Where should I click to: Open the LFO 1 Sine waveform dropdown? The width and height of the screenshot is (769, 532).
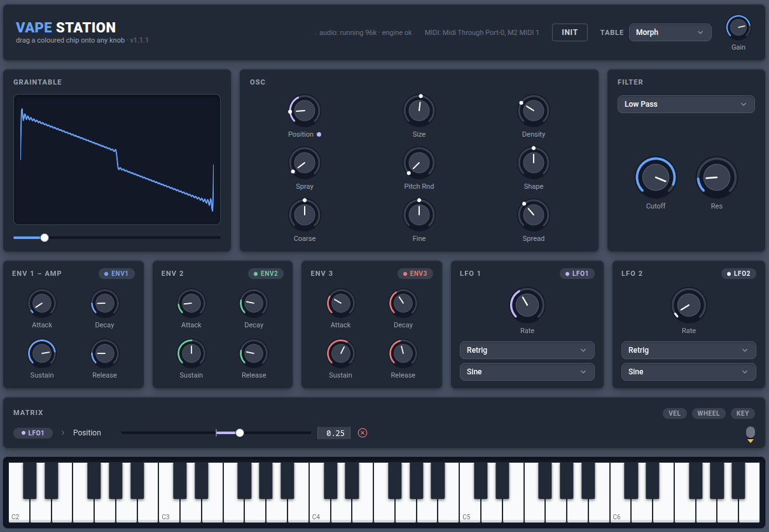point(527,372)
